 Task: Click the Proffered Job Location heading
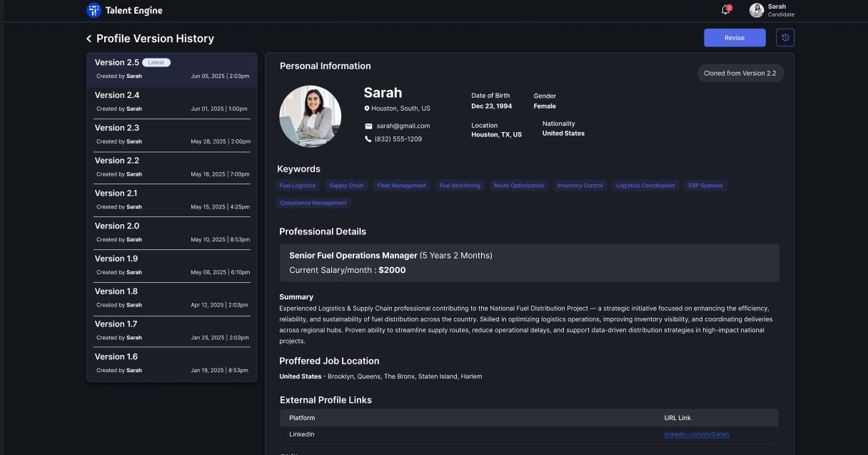pyautogui.click(x=329, y=361)
